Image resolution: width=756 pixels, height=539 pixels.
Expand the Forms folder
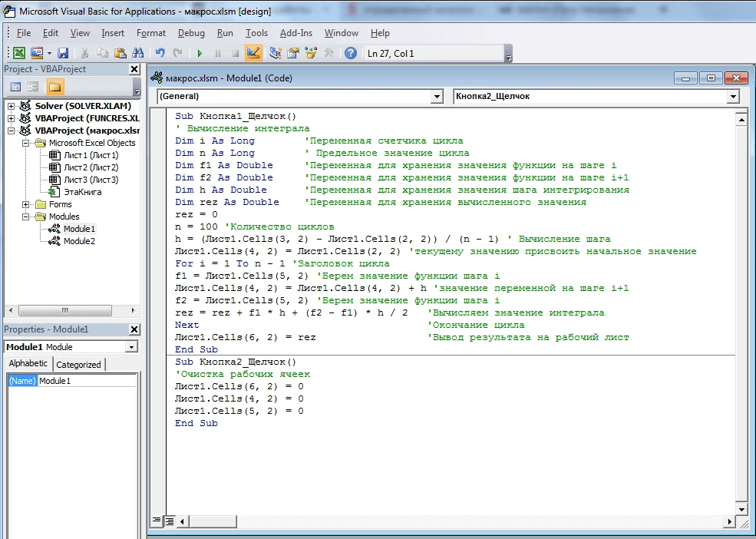coord(26,204)
